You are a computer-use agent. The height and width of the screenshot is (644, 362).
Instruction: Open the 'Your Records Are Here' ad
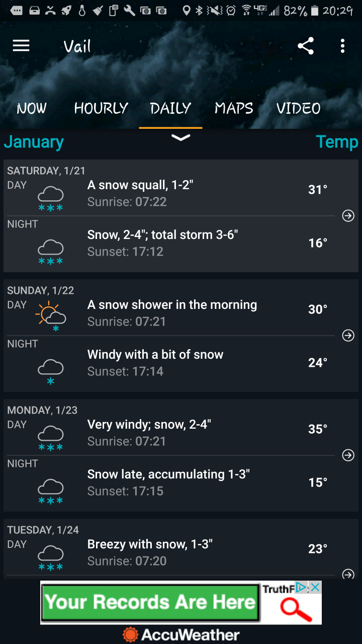click(x=151, y=603)
